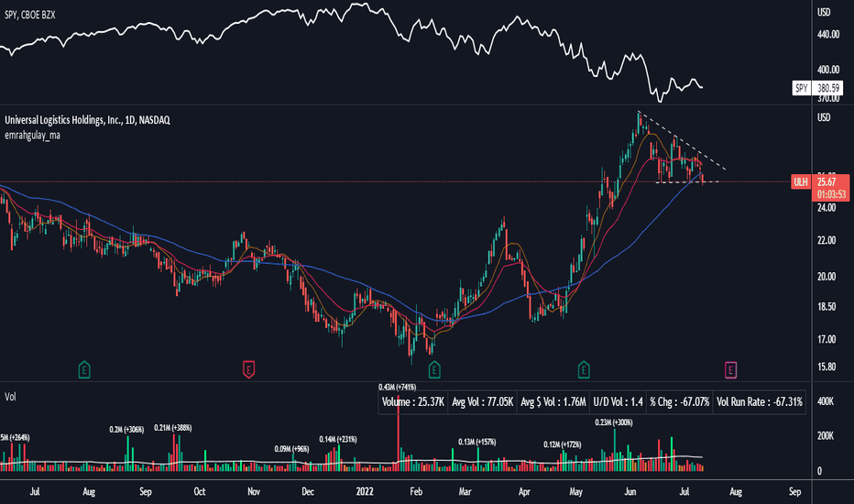Click the emrahgulay_ma indicator label

coord(33,135)
